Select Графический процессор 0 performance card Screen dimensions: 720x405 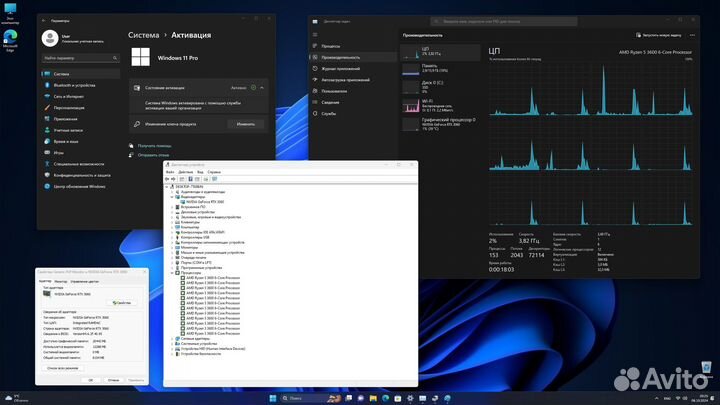point(440,124)
